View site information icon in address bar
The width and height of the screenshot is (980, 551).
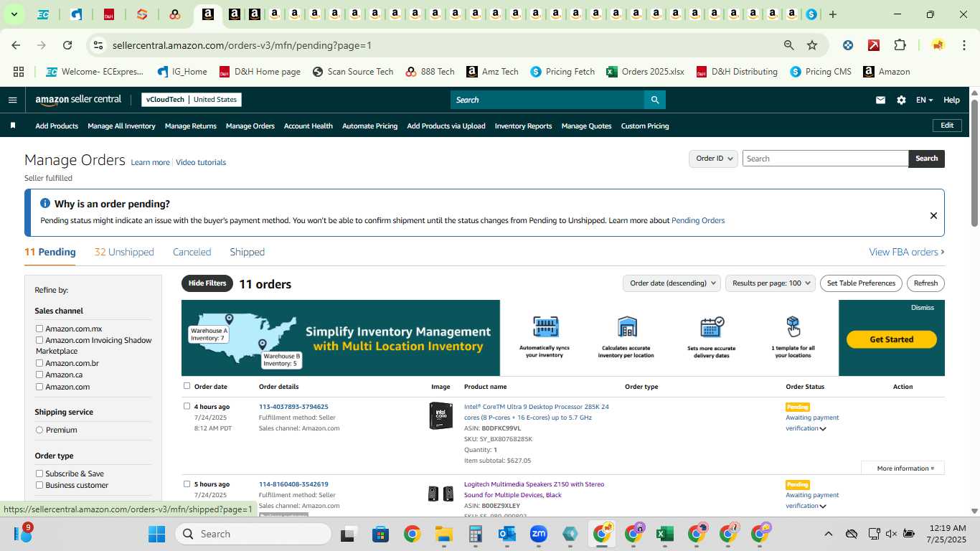[x=98, y=45]
